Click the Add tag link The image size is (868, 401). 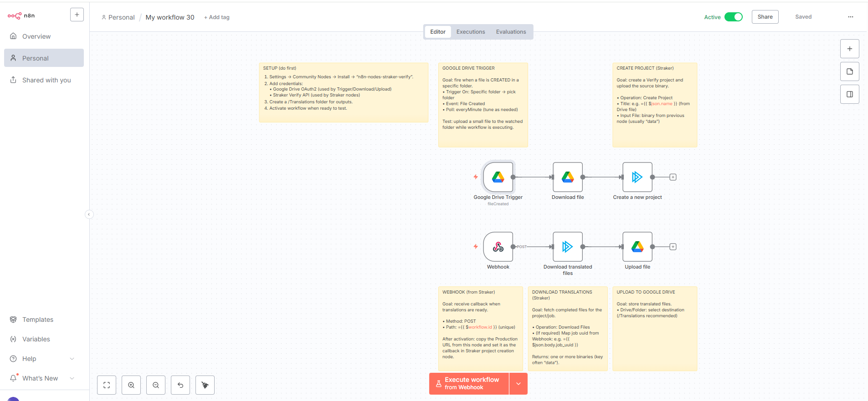pos(217,17)
